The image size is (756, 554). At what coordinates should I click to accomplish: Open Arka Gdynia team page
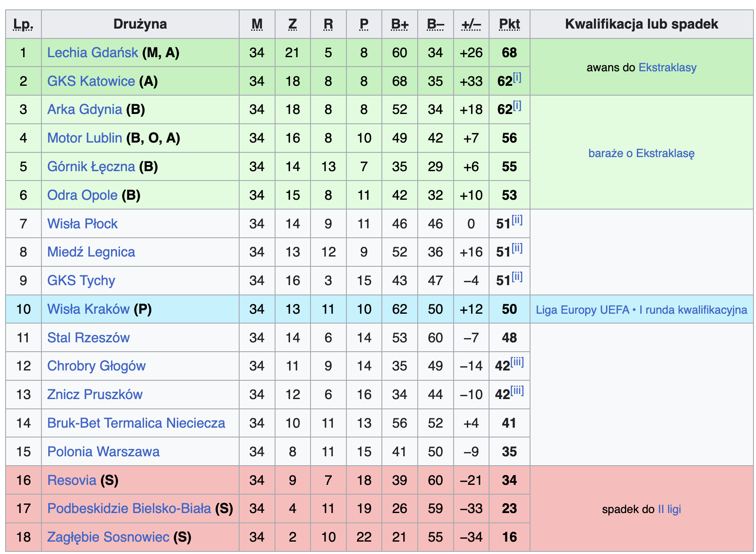85,110
